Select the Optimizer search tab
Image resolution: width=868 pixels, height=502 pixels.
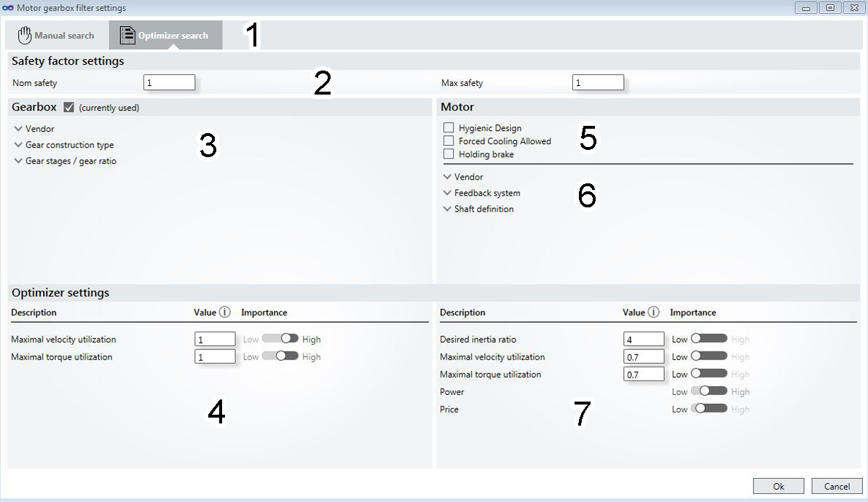click(x=165, y=36)
